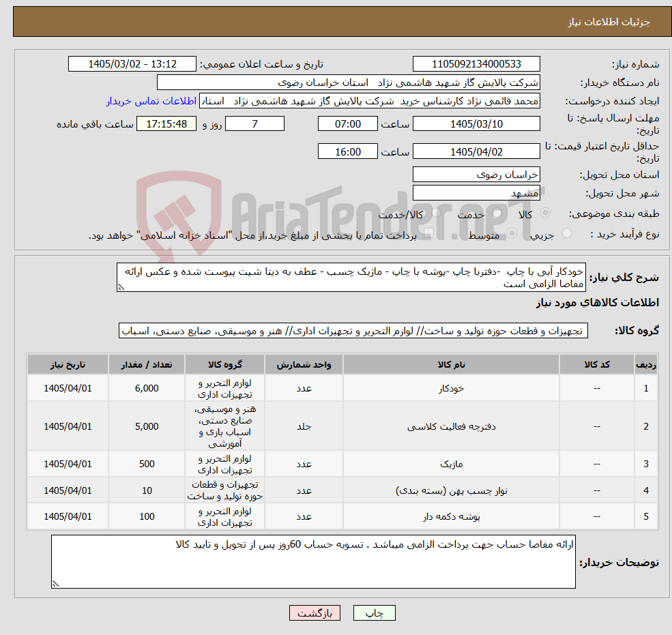The image size is (672, 635).
Task: Click the announcement date field 1405/03/02 - 13:12
Action: click(132, 64)
